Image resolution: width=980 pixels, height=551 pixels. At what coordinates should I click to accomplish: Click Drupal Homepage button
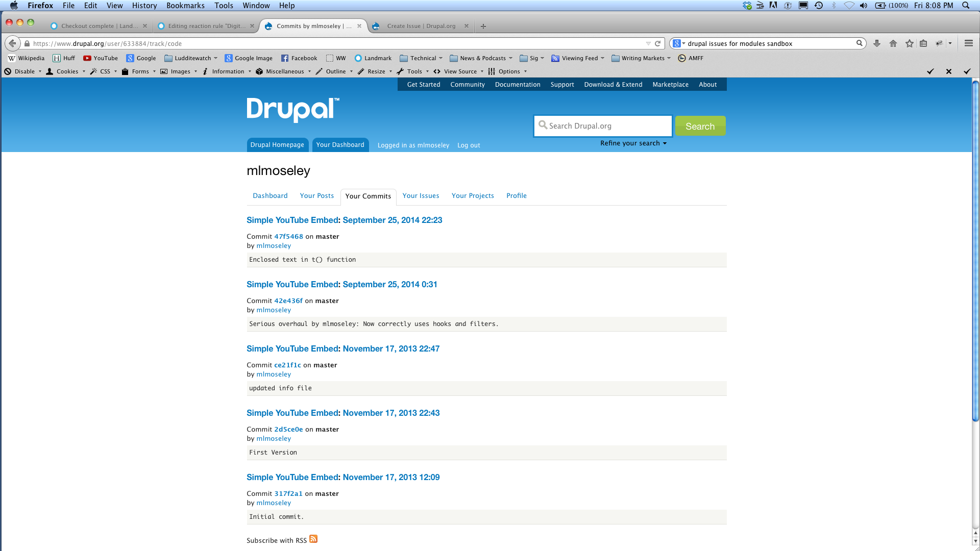(x=277, y=145)
